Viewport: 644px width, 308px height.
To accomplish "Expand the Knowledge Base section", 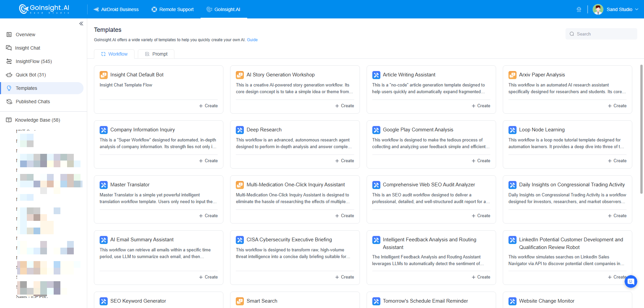I will [x=38, y=120].
